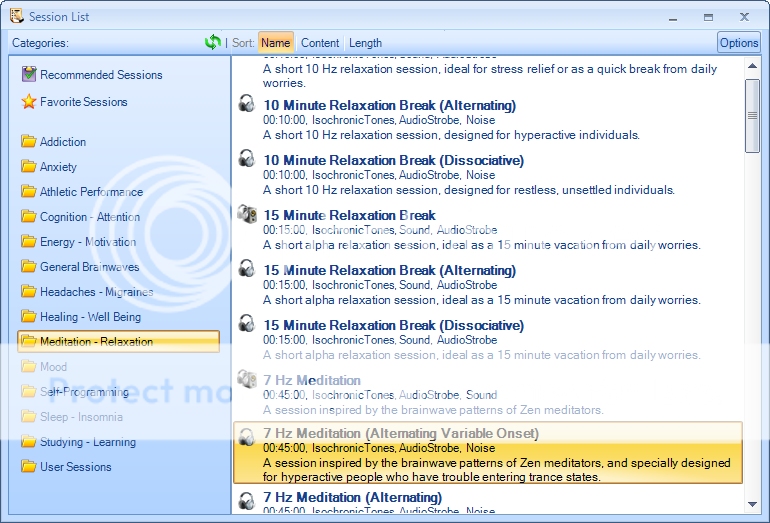This screenshot has width=770, height=523.
Task: Click the green refresh categories icon
Action: 213,42
